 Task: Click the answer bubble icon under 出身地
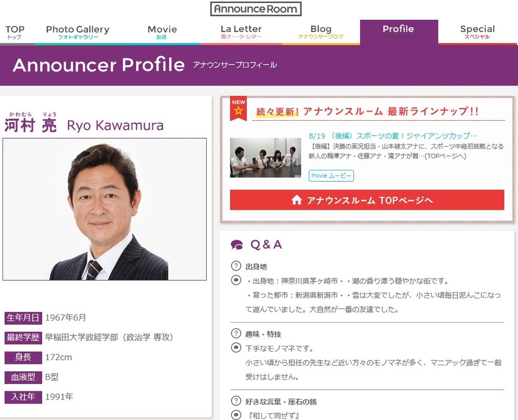coord(236,281)
